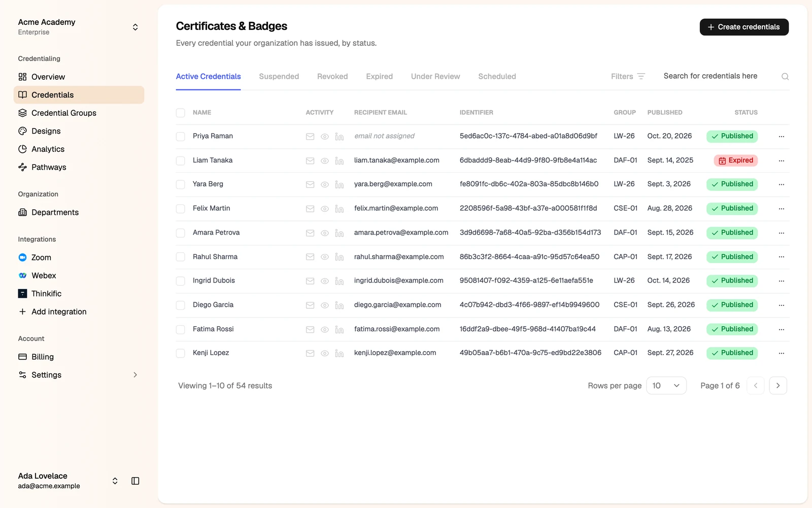The height and width of the screenshot is (508, 812).
Task: Open the Filters dropdown
Action: [628, 76]
